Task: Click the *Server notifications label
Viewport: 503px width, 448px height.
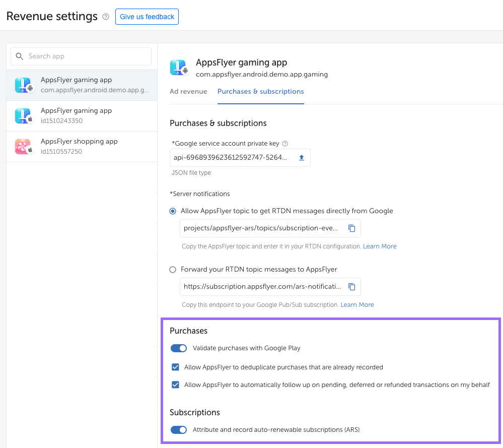Action: (x=200, y=194)
